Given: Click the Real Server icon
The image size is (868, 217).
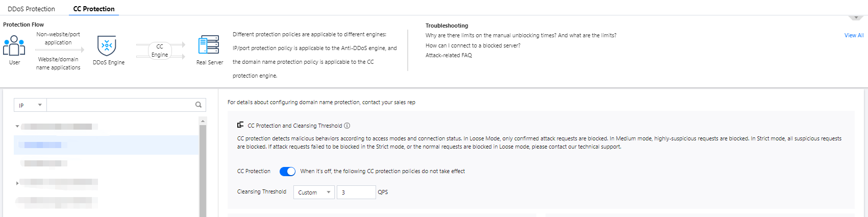Looking at the screenshot, I should click(209, 45).
